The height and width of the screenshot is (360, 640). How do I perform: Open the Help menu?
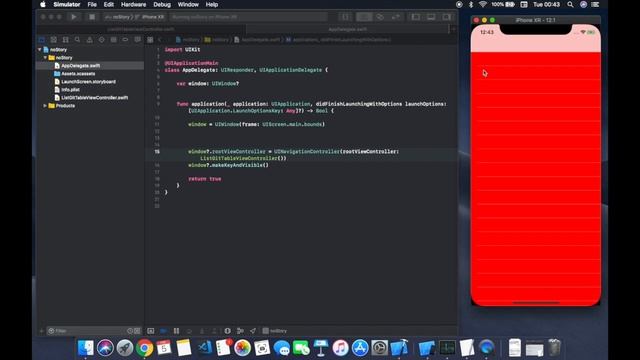pos(211,4)
